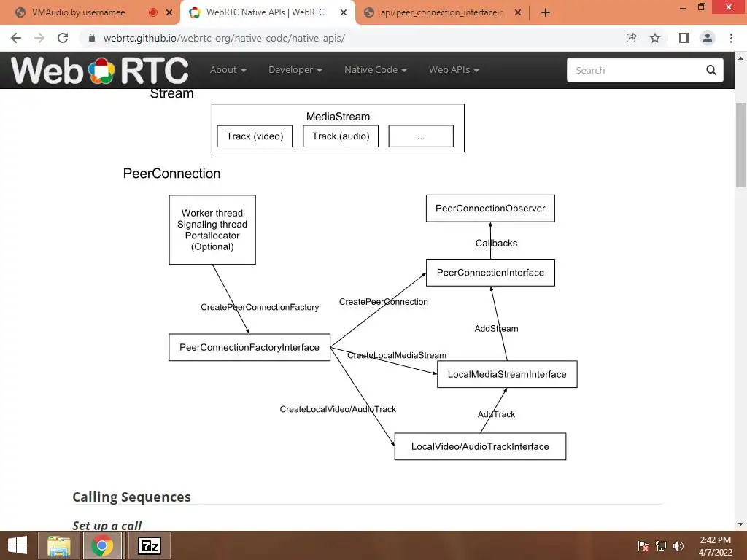Open Chrome profile avatar
This screenshot has height=560, width=747.
click(x=708, y=38)
